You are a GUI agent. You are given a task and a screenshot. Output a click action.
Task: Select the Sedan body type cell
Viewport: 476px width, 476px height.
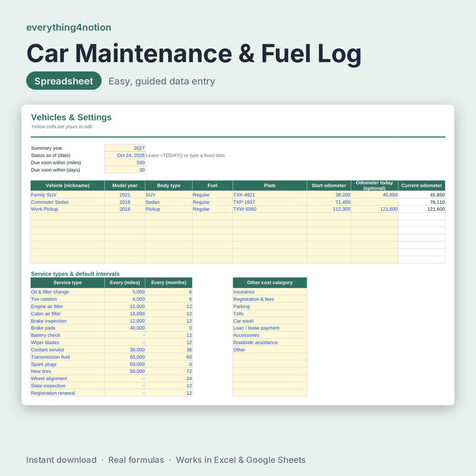[169, 202]
